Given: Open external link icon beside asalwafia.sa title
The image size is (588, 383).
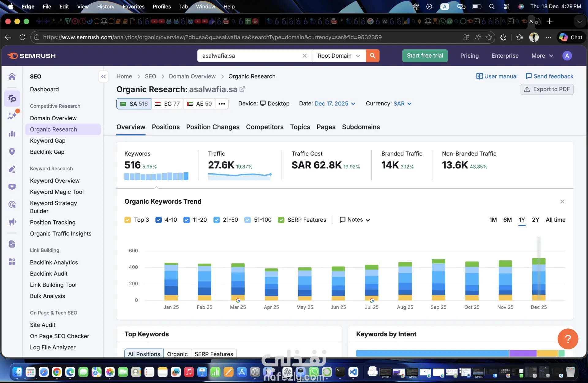Looking at the screenshot, I should 242,89.
